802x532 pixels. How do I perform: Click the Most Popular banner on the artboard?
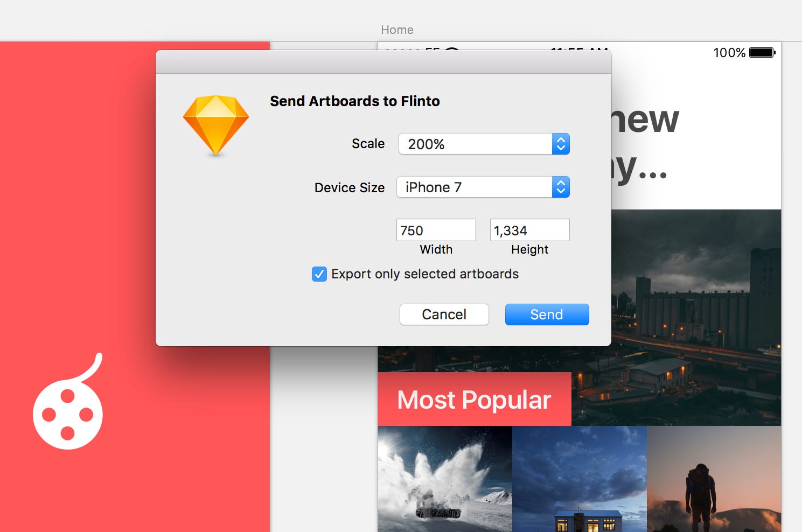[474, 399]
